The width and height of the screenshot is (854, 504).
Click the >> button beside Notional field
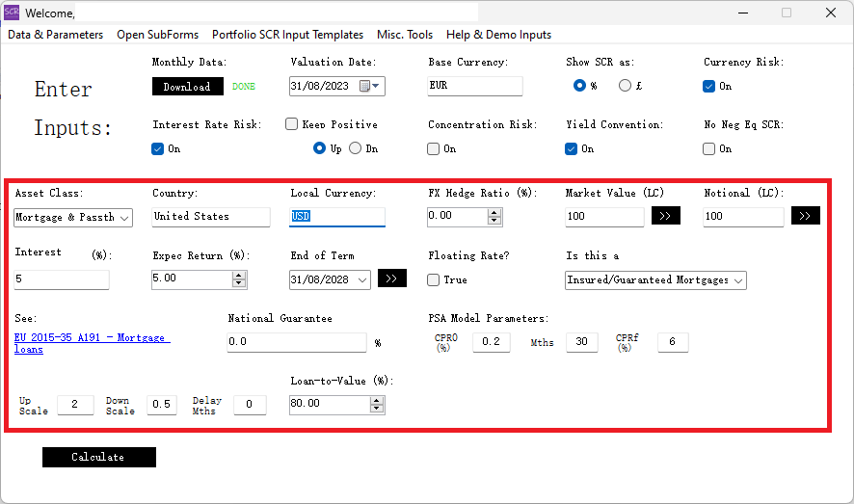[805, 216]
